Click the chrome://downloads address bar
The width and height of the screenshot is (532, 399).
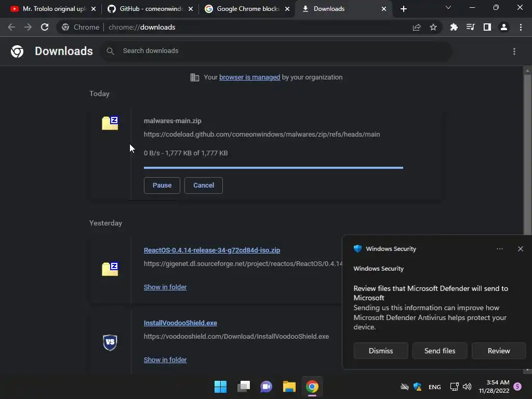[x=249, y=27]
